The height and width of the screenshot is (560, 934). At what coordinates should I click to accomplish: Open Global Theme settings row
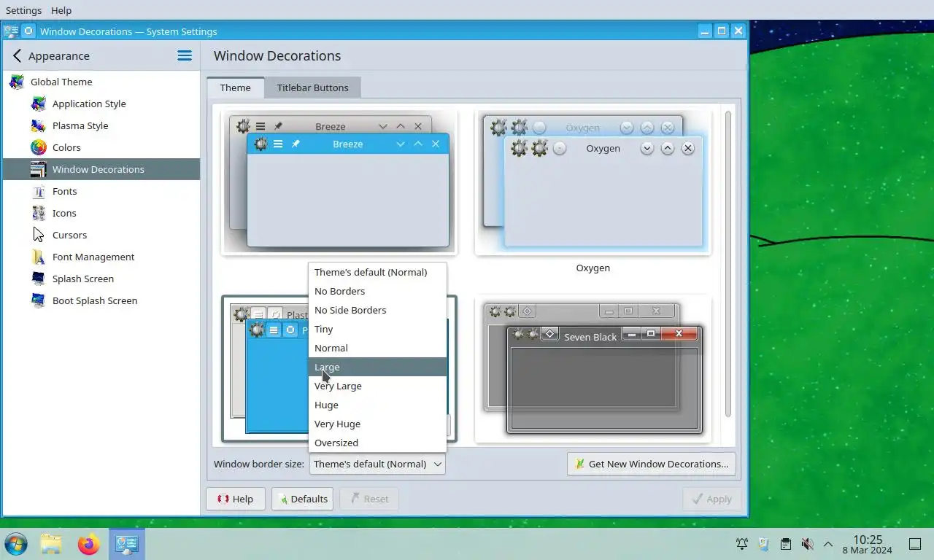(x=101, y=82)
